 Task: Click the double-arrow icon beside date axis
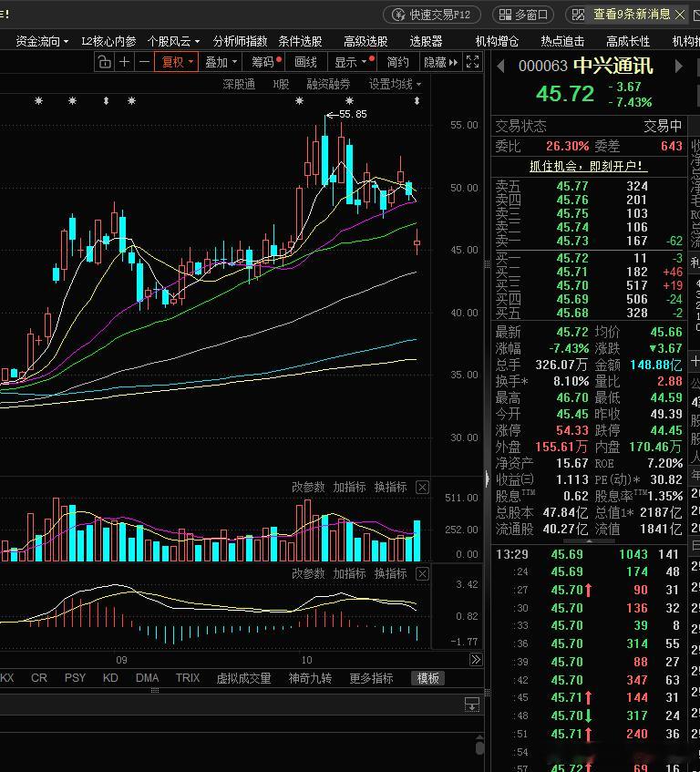click(476, 660)
